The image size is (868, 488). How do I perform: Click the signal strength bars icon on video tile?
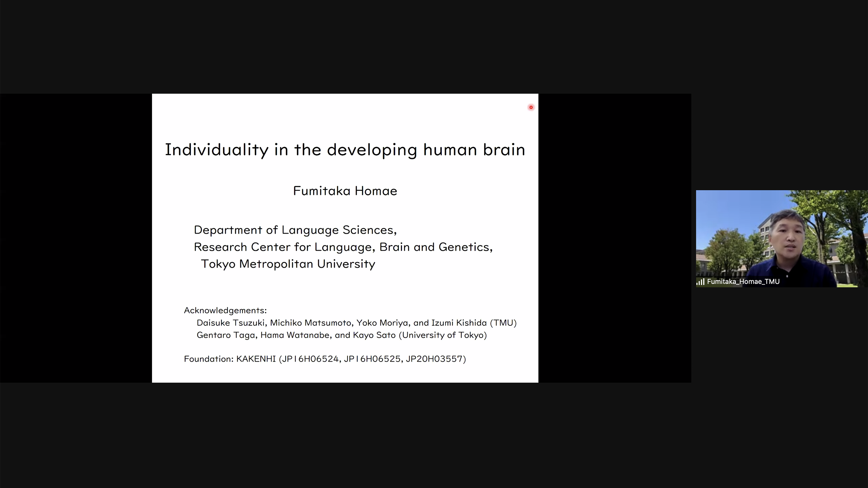click(x=701, y=282)
